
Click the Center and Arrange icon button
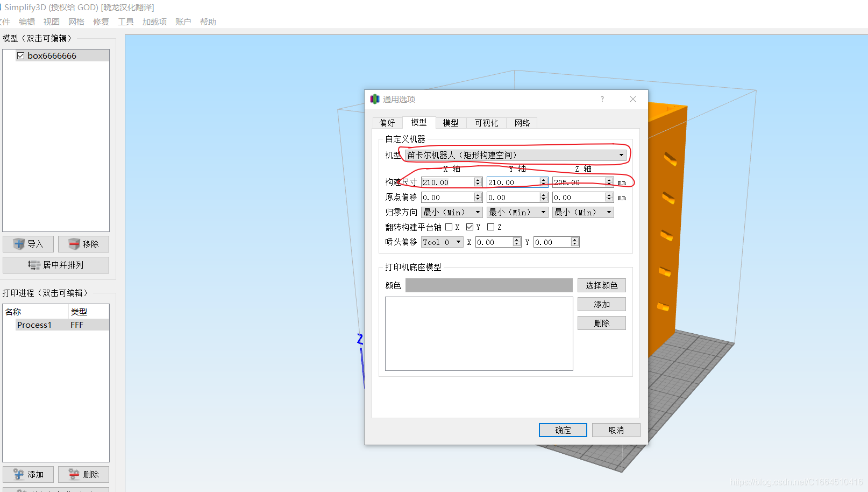pos(56,265)
